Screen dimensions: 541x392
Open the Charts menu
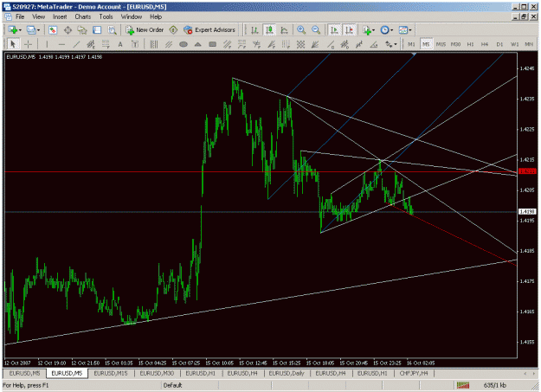click(83, 16)
